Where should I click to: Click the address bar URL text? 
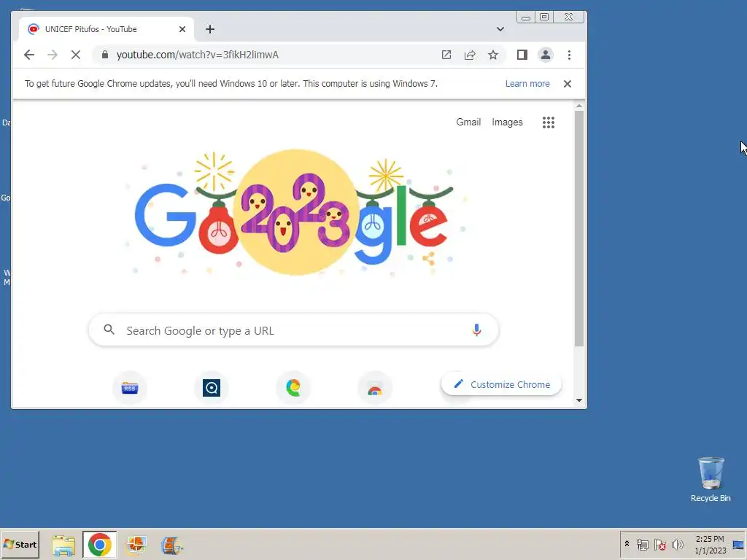(x=197, y=55)
